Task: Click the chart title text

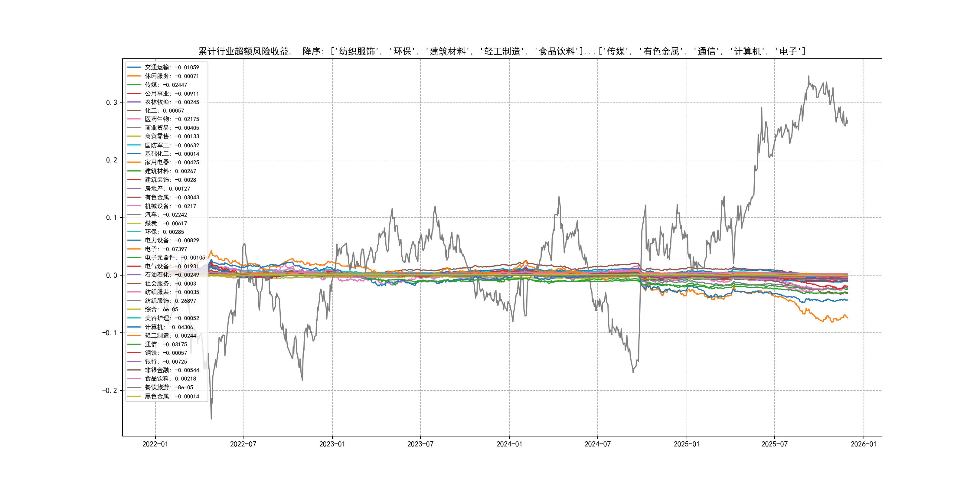Action: click(x=501, y=51)
